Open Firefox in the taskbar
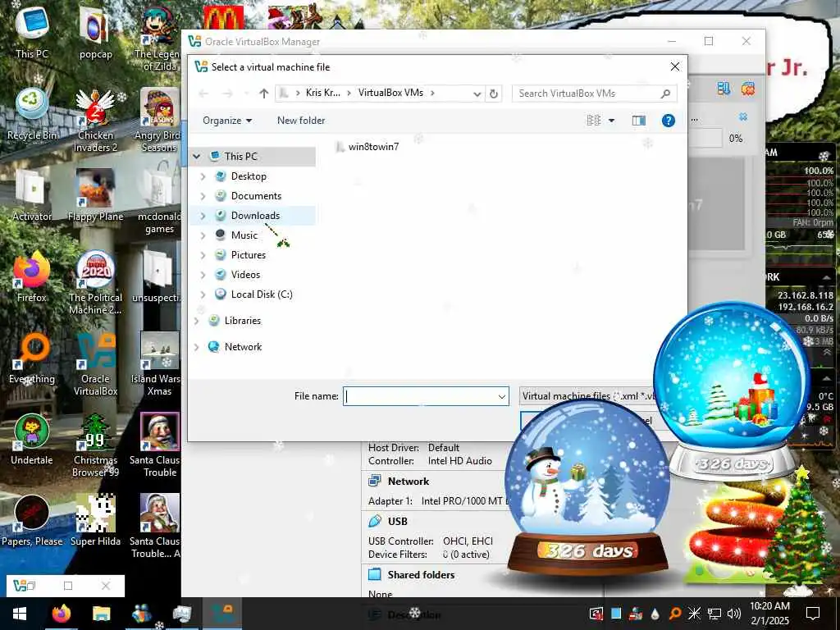 coord(62,614)
